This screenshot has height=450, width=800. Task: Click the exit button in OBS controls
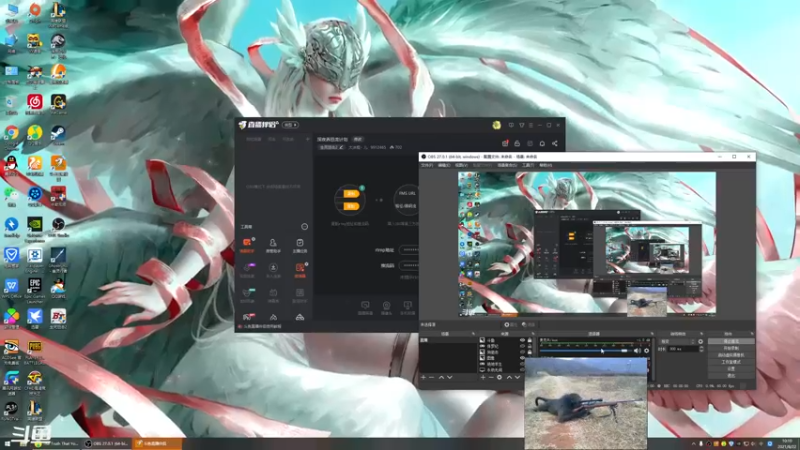point(731,376)
